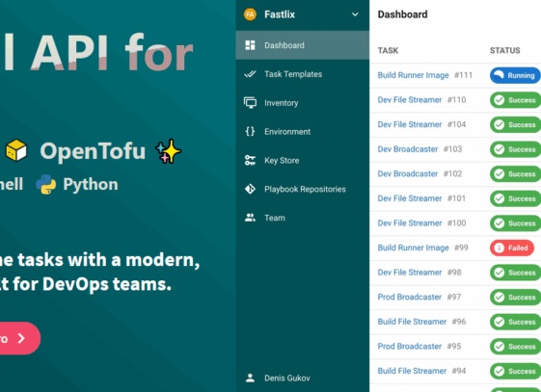Viewport: 541px width, 392px height.
Task: Open task Dev File Streamer #100
Action: (x=410, y=223)
